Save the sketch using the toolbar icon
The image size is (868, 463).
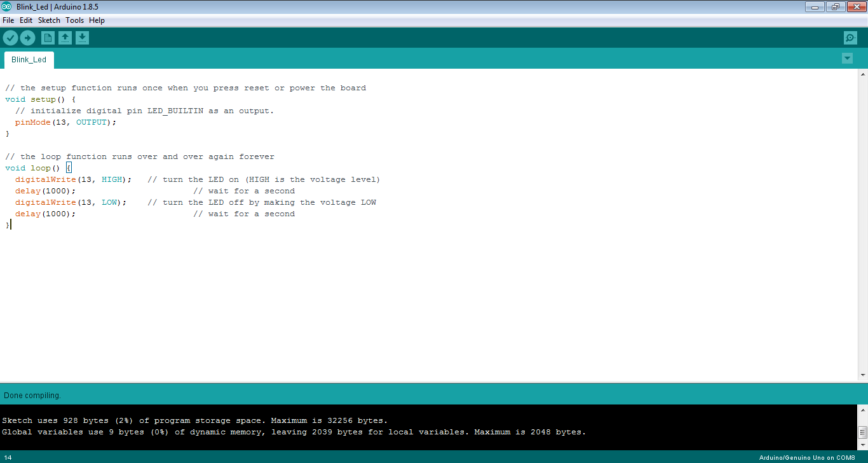click(82, 38)
